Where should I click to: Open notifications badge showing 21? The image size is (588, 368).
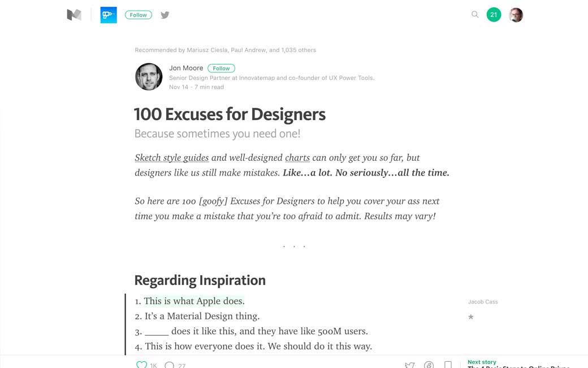pos(494,15)
